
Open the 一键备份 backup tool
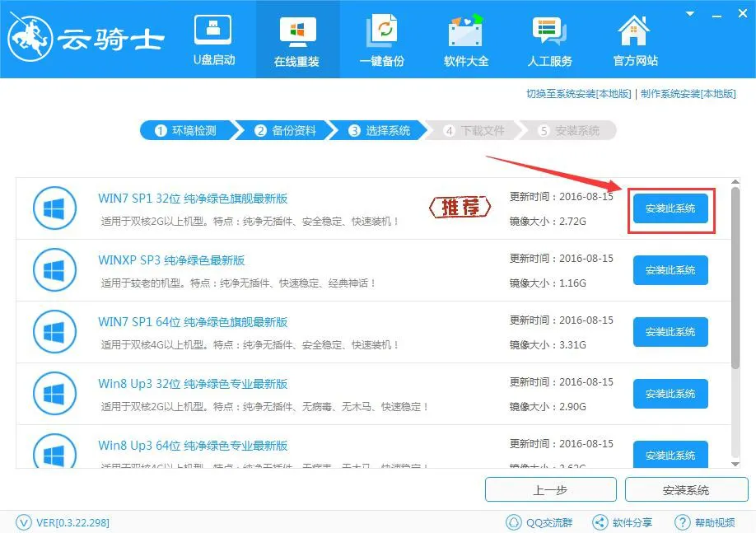tap(382, 39)
